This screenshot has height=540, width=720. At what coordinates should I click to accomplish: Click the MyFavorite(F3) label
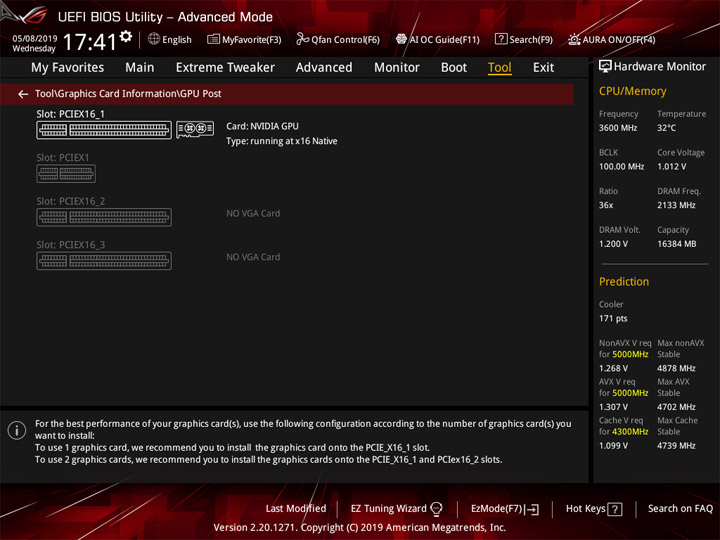coord(251,40)
